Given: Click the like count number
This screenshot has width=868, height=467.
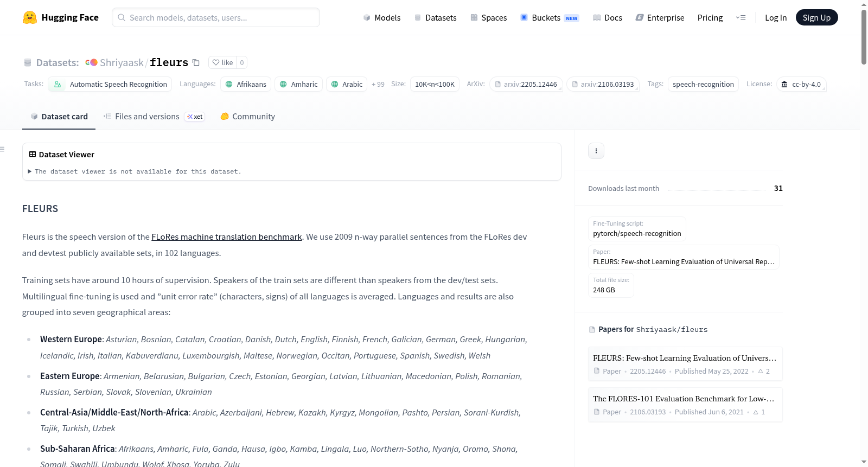Looking at the screenshot, I should [x=242, y=62].
